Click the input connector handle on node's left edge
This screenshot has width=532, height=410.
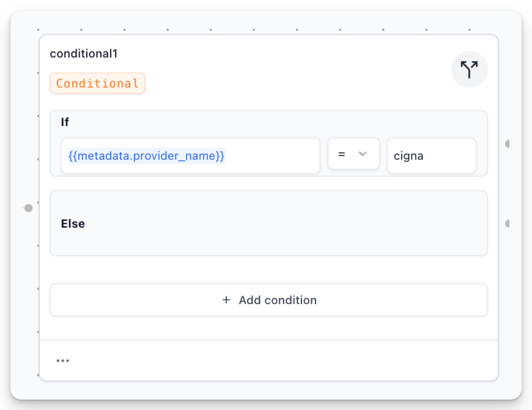[28, 208]
